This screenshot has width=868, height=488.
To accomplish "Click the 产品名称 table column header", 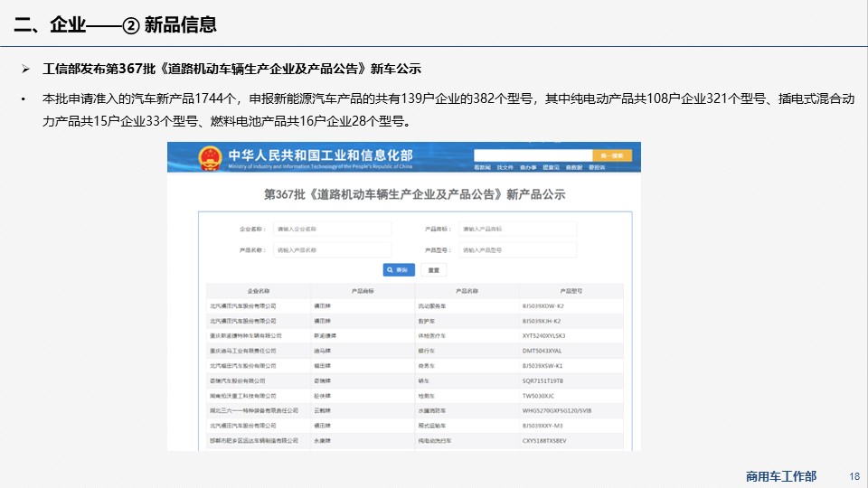I will [x=467, y=291].
